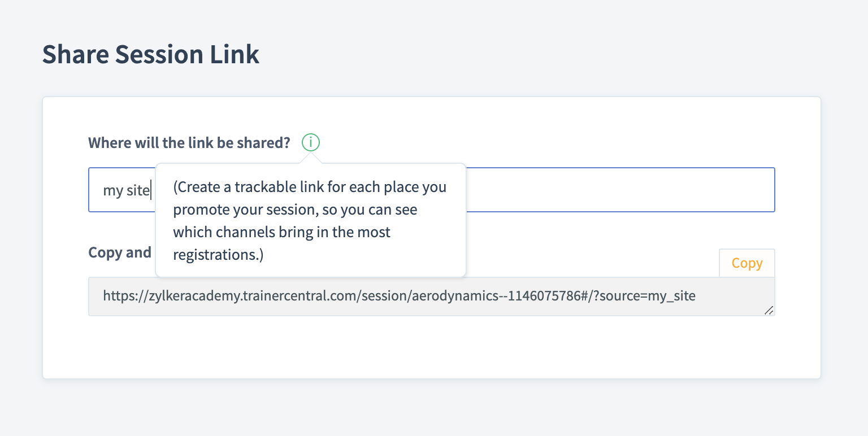Click the tooltip's "Create a trackable link" text

point(253,187)
